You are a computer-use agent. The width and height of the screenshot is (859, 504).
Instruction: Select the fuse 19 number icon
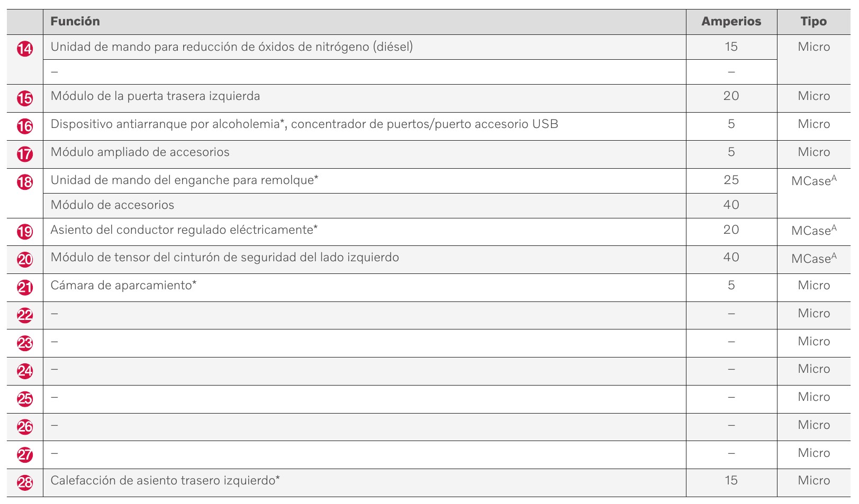coord(25,232)
